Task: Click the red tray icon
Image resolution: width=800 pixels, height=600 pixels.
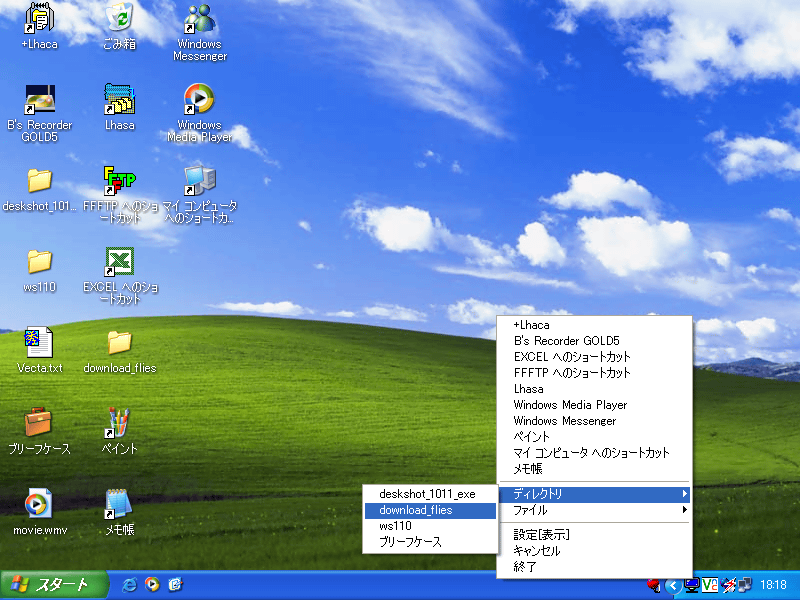Action: [x=654, y=585]
